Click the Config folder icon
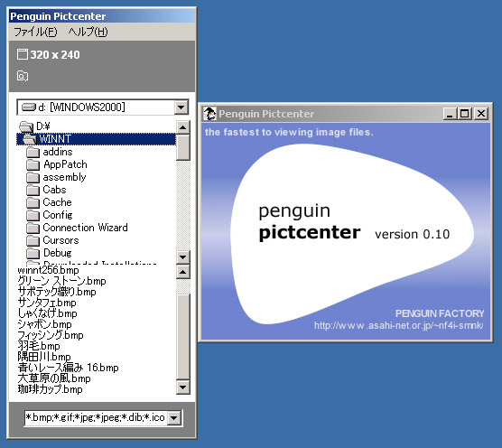 (x=33, y=215)
